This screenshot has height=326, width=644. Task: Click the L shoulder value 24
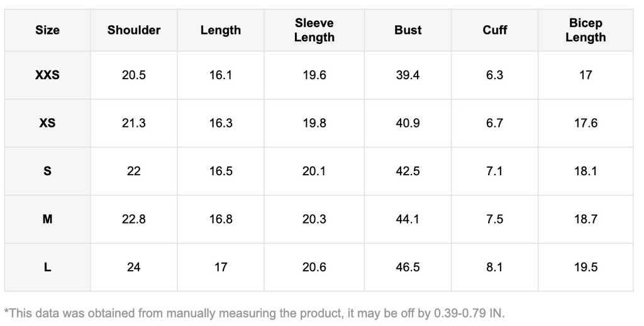tap(134, 267)
